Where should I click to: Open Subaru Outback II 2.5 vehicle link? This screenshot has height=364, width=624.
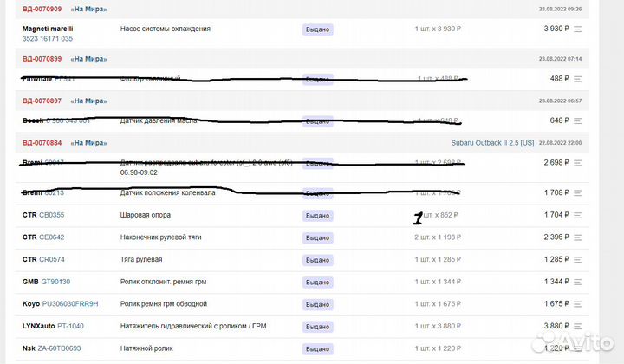click(492, 142)
